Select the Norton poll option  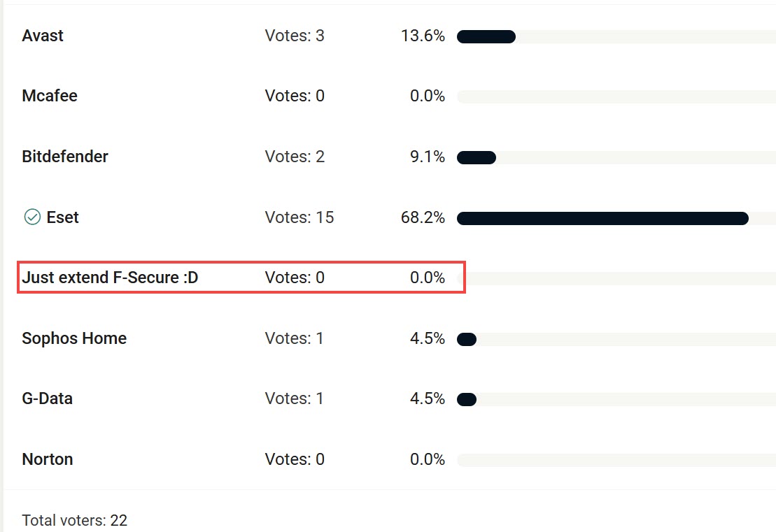click(x=48, y=459)
